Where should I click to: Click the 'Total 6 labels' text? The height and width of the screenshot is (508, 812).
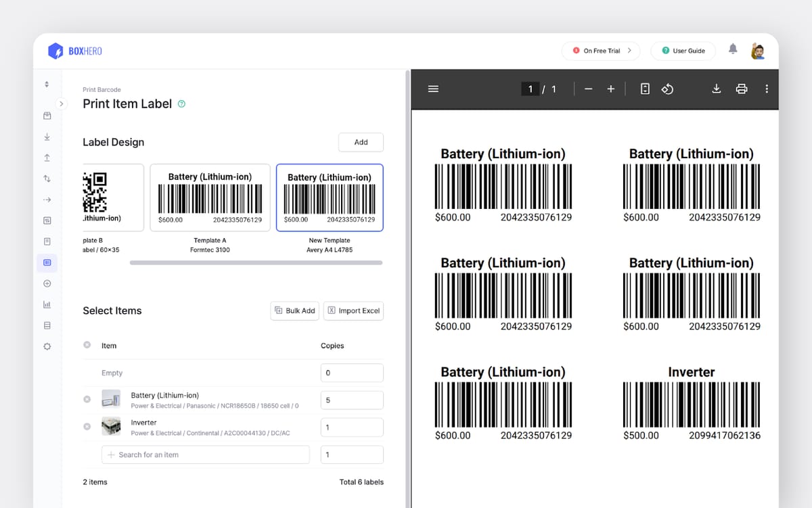coord(361,482)
